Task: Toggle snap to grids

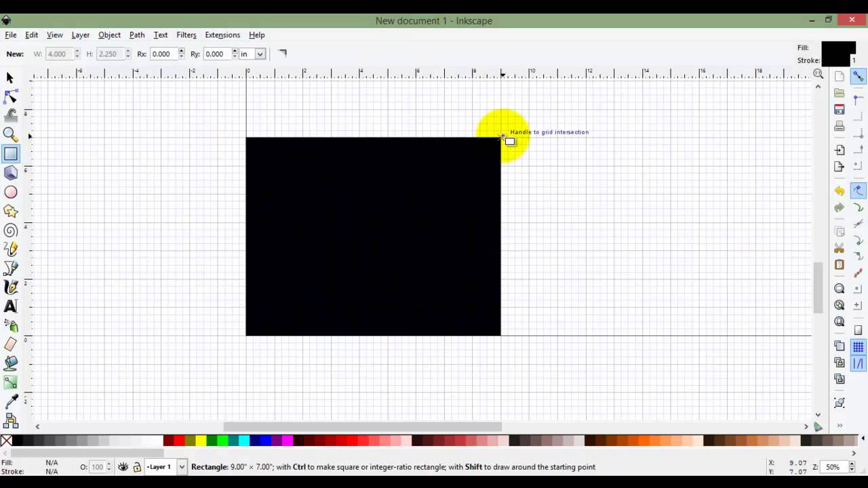Action: tap(858, 347)
